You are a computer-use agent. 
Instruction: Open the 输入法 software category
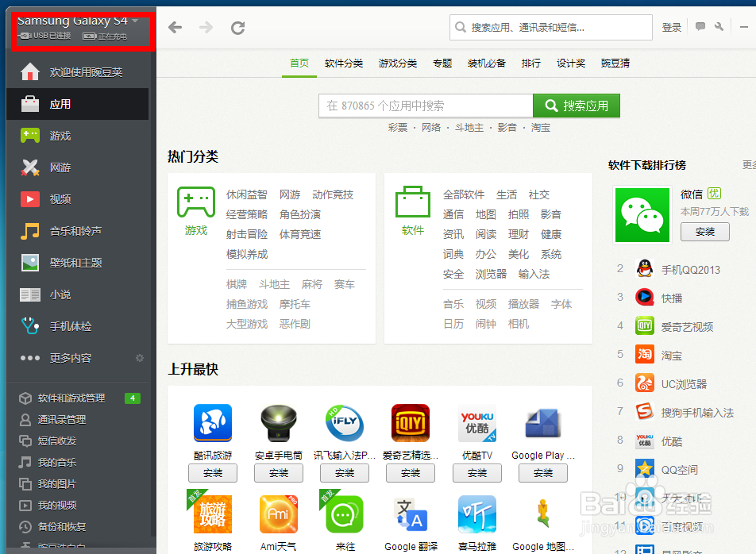pos(534,274)
